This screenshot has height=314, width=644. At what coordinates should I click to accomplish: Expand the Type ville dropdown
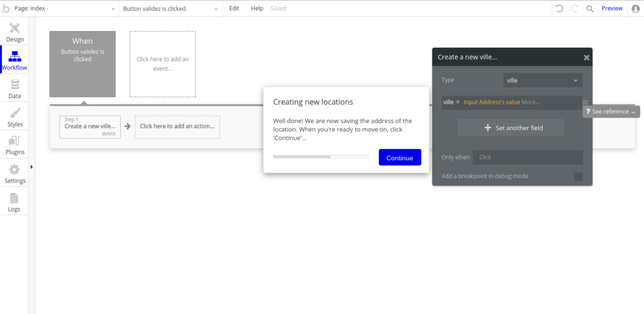point(543,80)
